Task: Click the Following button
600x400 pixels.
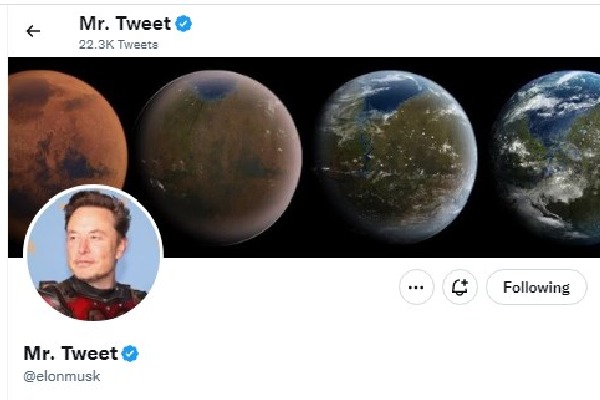Action: (536, 288)
